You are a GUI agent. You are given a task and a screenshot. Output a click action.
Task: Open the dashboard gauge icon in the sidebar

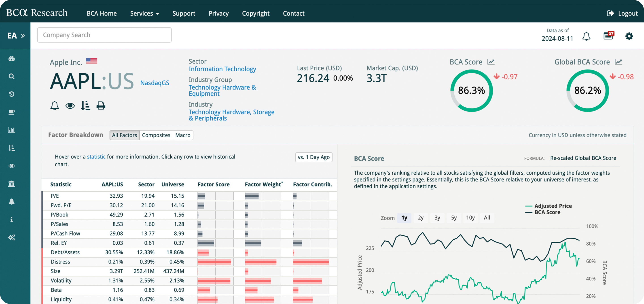coord(11,59)
